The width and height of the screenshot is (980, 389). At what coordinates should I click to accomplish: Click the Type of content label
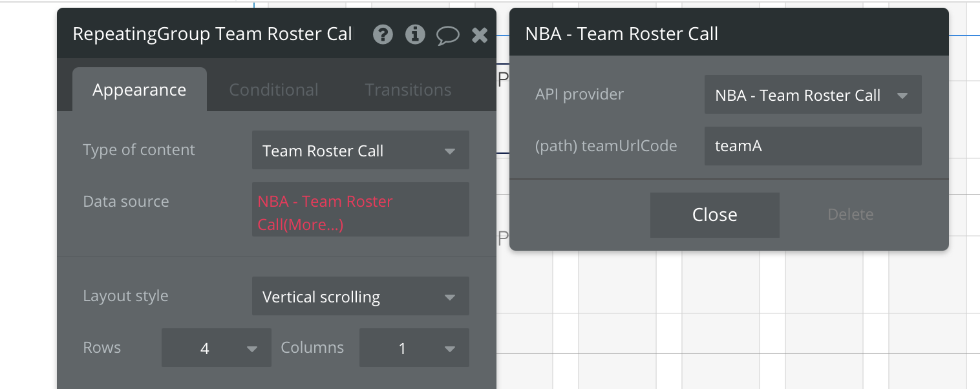(139, 150)
